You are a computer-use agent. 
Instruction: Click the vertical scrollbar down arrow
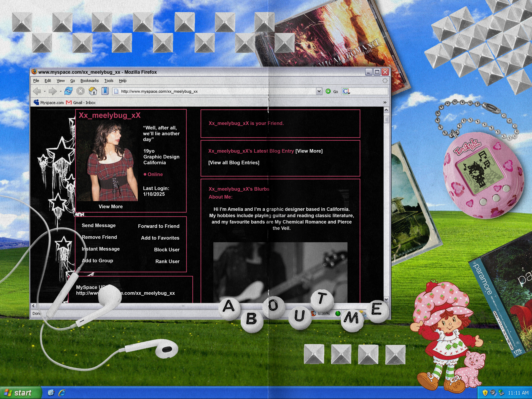(386, 299)
